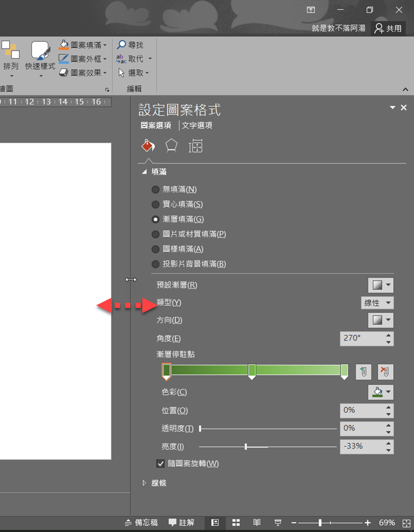The height and width of the screenshot is (532, 414).
Task: Open 快速樣式 quick styles gallery
Action: click(40, 60)
